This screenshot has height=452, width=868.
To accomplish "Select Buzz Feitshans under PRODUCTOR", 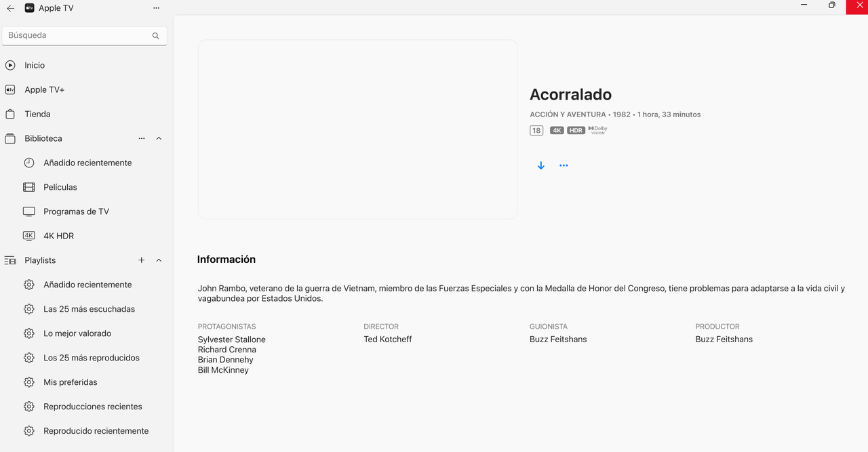I will pyautogui.click(x=724, y=340).
